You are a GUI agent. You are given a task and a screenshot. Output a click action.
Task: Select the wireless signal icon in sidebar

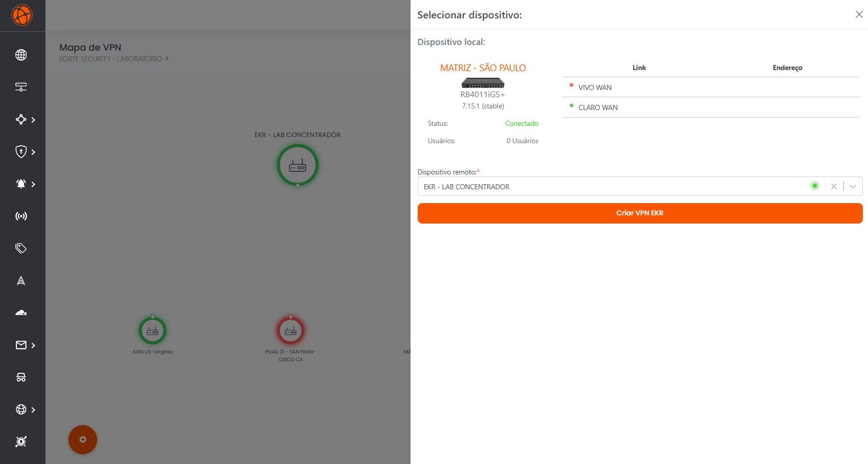click(x=21, y=216)
